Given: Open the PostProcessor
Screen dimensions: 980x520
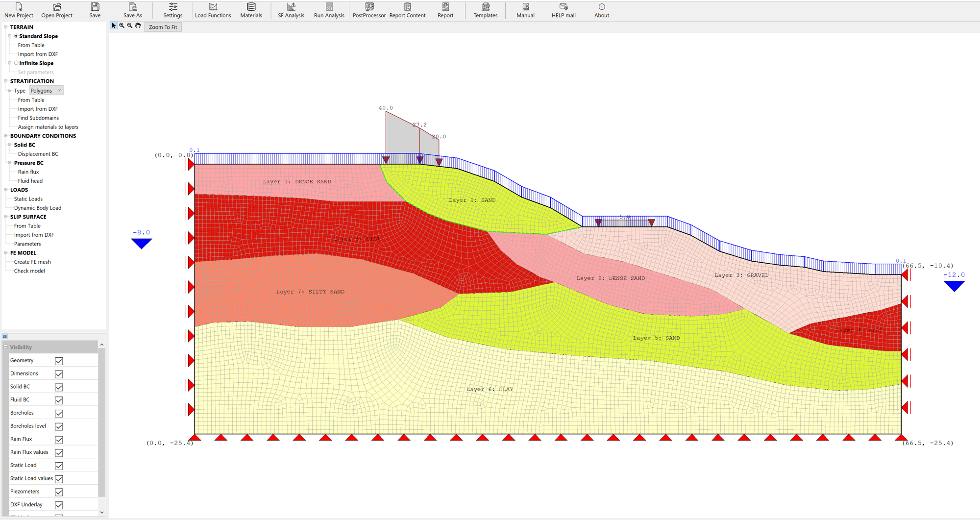Looking at the screenshot, I should click(x=369, y=10).
